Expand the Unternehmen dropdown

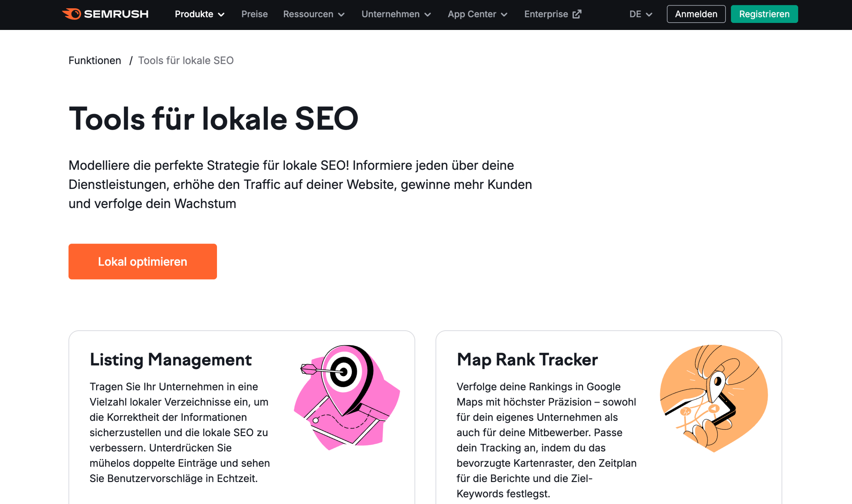point(396,14)
